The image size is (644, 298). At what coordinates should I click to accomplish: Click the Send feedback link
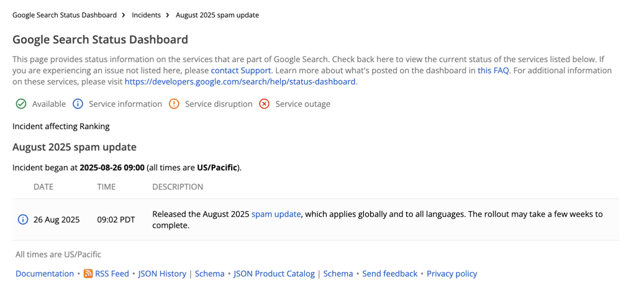390,273
